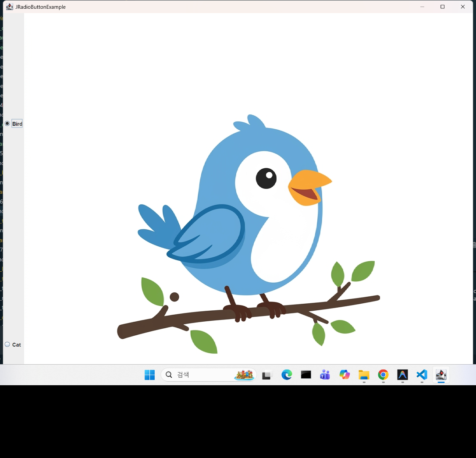Switch to Visual Studio Code on the taskbar
Screen dimensions: 476x458
coord(422,375)
